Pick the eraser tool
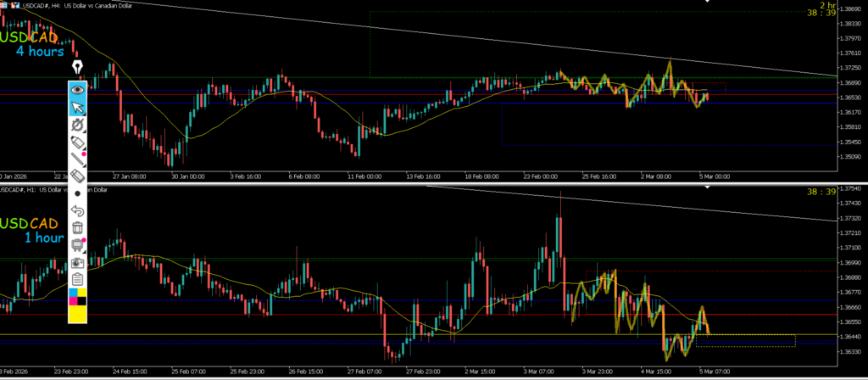 78,176
